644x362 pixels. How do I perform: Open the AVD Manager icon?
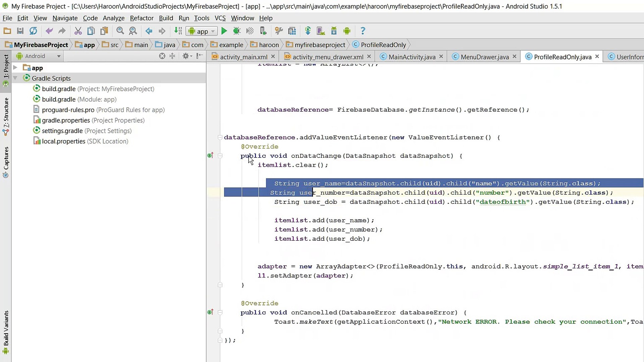321,31
